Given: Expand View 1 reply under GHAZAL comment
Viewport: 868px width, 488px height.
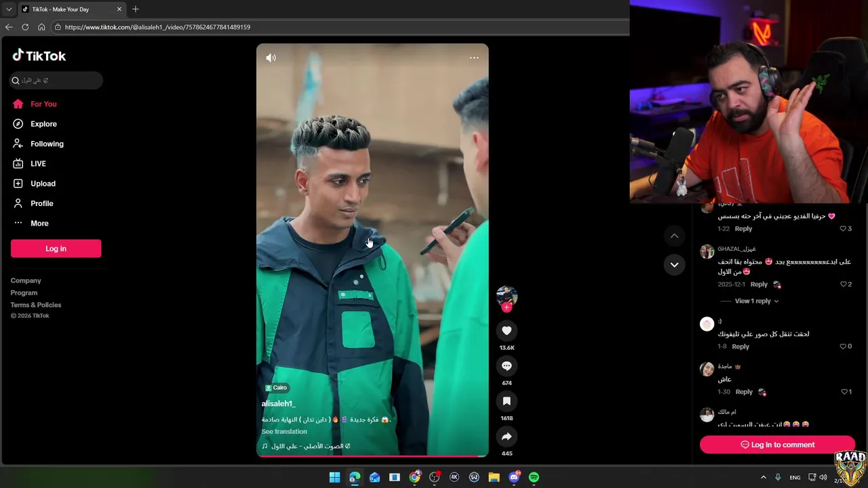Looking at the screenshot, I should (x=757, y=301).
